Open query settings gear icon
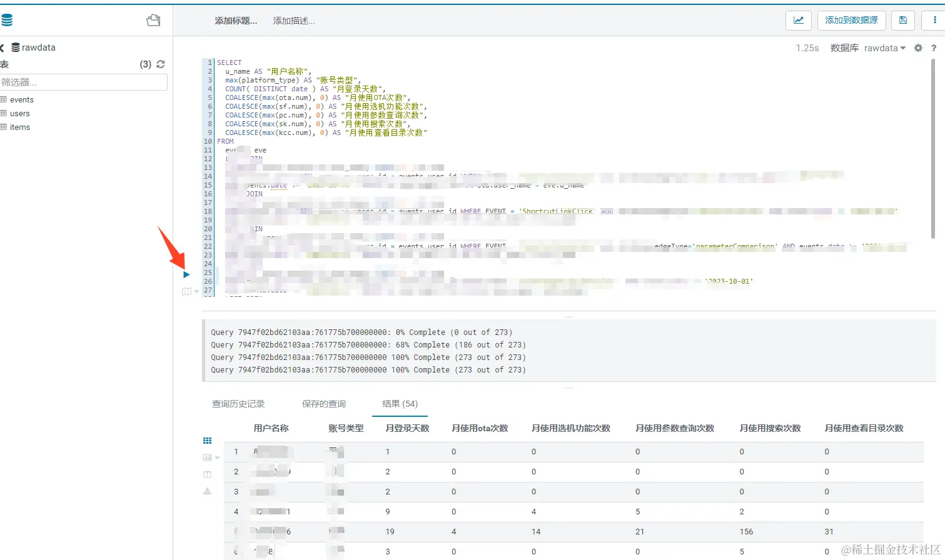Screen dimensions: 945x560 pyautogui.click(x=918, y=48)
